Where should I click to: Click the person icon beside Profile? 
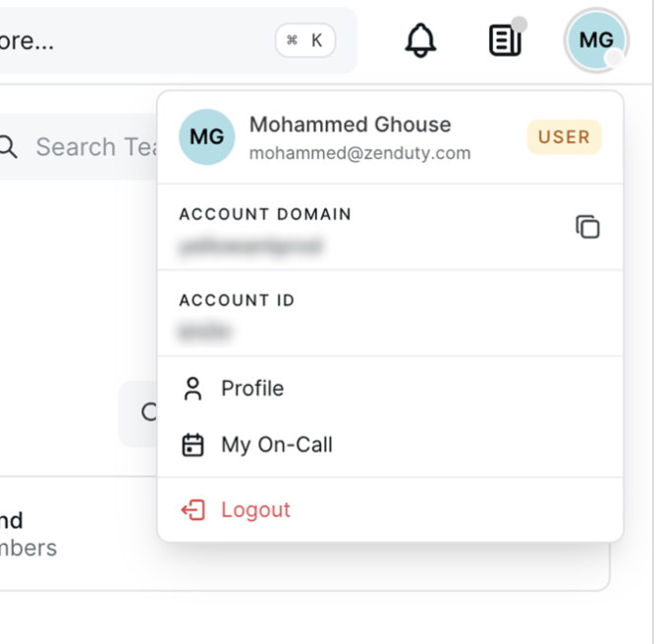coord(193,389)
